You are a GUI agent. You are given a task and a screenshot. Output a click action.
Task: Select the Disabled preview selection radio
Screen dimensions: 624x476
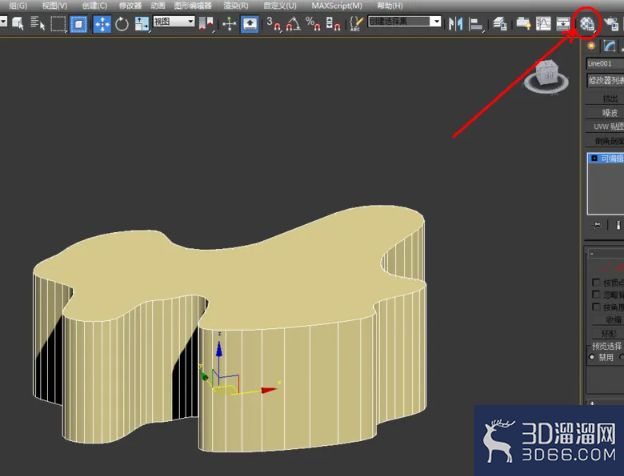pos(592,357)
